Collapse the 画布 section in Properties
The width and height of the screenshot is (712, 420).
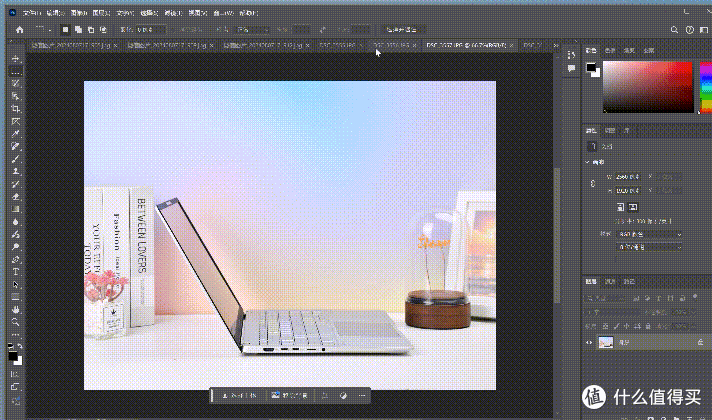pyautogui.click(x=587, y=162)
